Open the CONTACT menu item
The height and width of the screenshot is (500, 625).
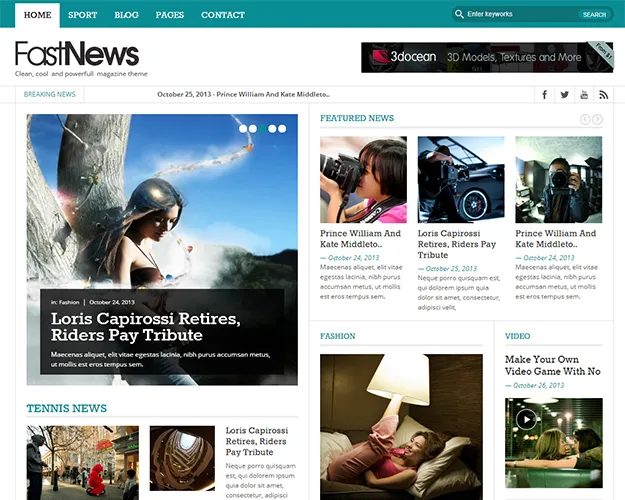click(223, 15)
